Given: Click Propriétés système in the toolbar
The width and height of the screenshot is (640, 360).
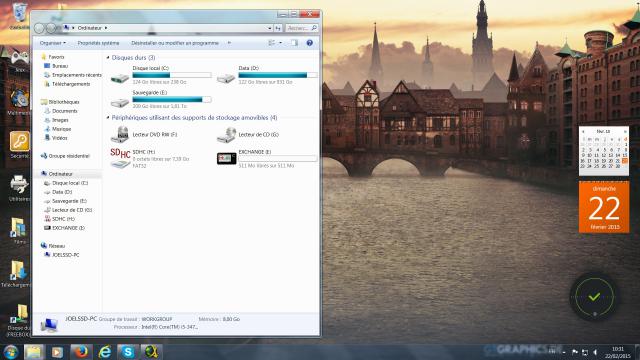Looking at the screenshot, I should 98,43.
